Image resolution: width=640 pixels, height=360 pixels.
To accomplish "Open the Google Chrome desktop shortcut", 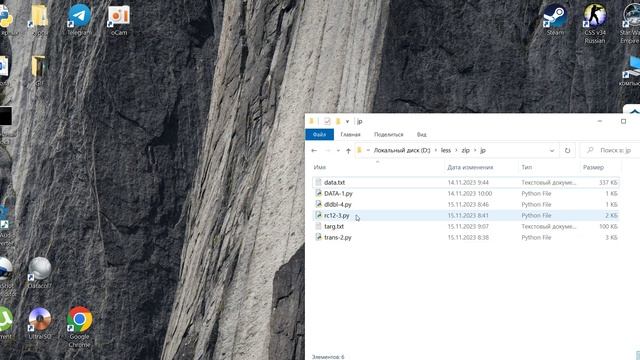I will (x=79, y=327).
